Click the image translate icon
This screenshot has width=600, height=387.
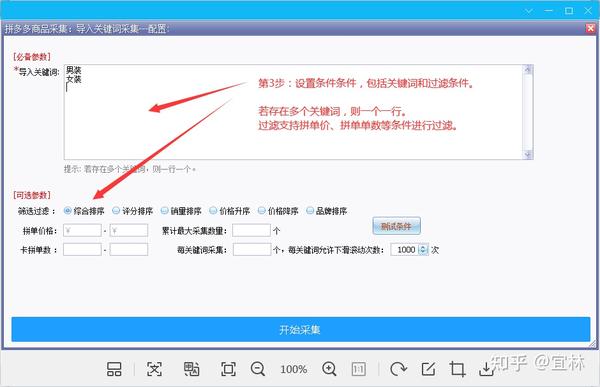(x=191, y=369)
